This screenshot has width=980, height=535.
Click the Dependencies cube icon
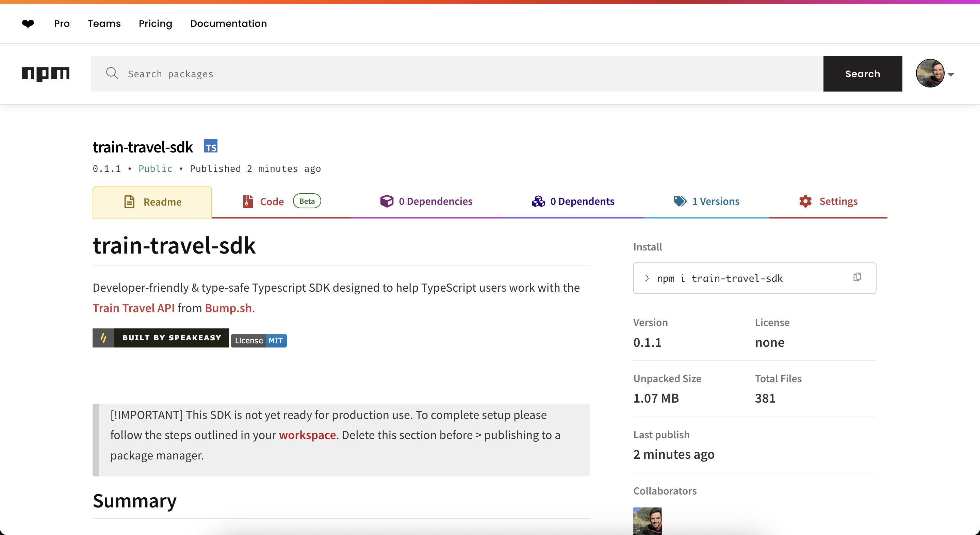tap(387, 201)
